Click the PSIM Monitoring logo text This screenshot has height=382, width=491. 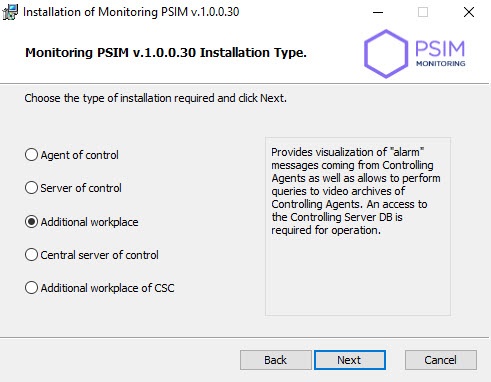440,53
